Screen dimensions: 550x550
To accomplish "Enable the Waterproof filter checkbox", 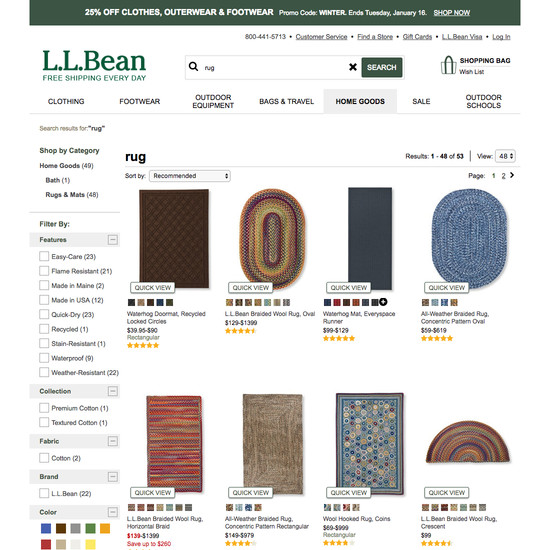I will coord(44,358).
